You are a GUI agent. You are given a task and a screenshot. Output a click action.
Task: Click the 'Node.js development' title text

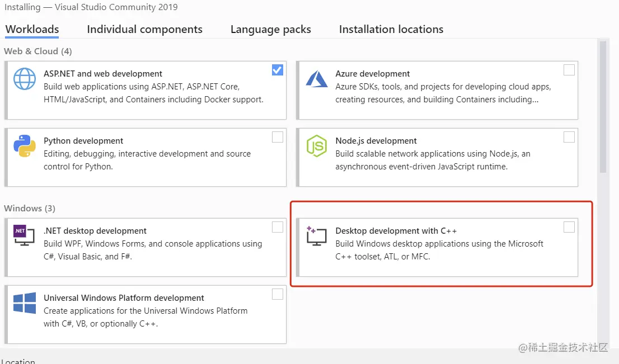[376, 141]
